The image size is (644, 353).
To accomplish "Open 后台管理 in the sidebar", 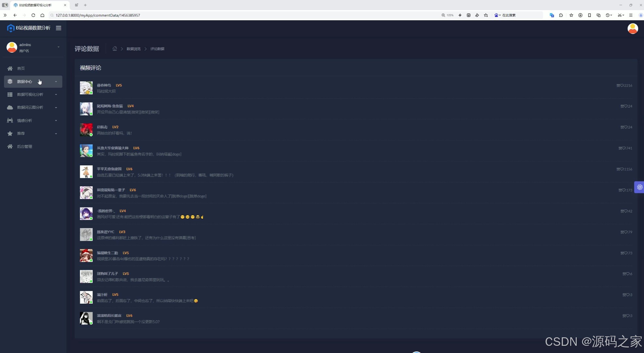I will pos(24,146).
